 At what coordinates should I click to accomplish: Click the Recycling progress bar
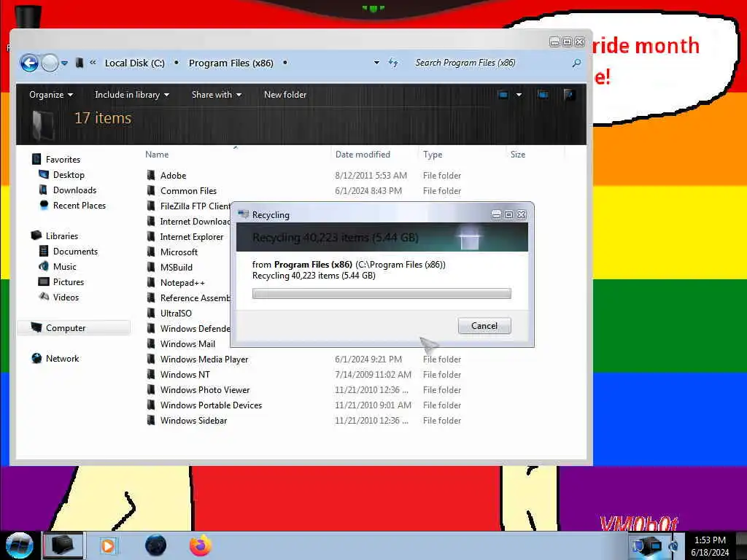coord(382,293)
